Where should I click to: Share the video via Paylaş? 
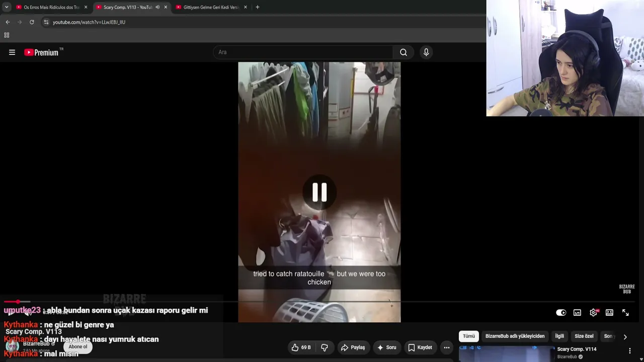click(353, 347)
